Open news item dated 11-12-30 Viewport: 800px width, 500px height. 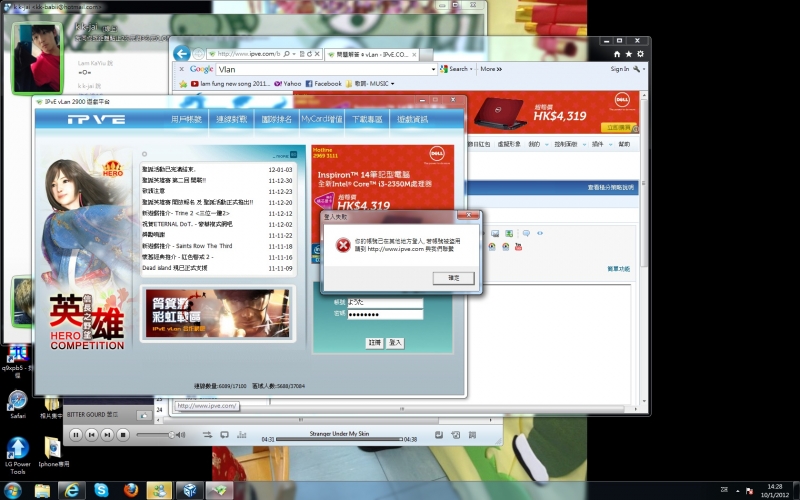coord(217,180)
